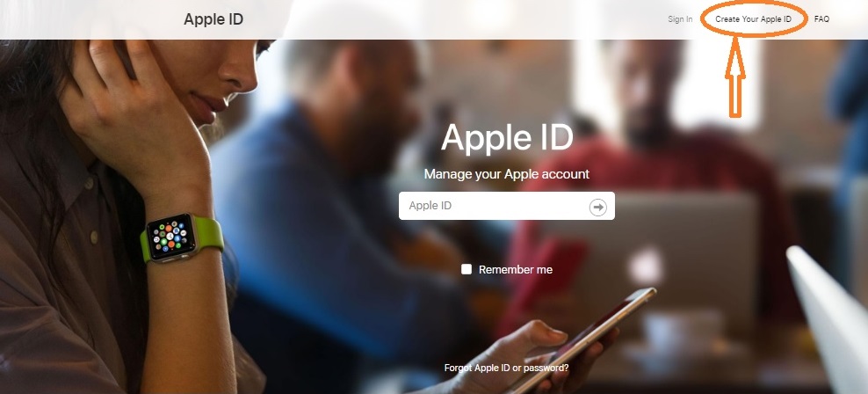The width and height of the screenshot is (868, 394).
Task: Click the green Apple Watch band
Action: [x=209, y=233]
